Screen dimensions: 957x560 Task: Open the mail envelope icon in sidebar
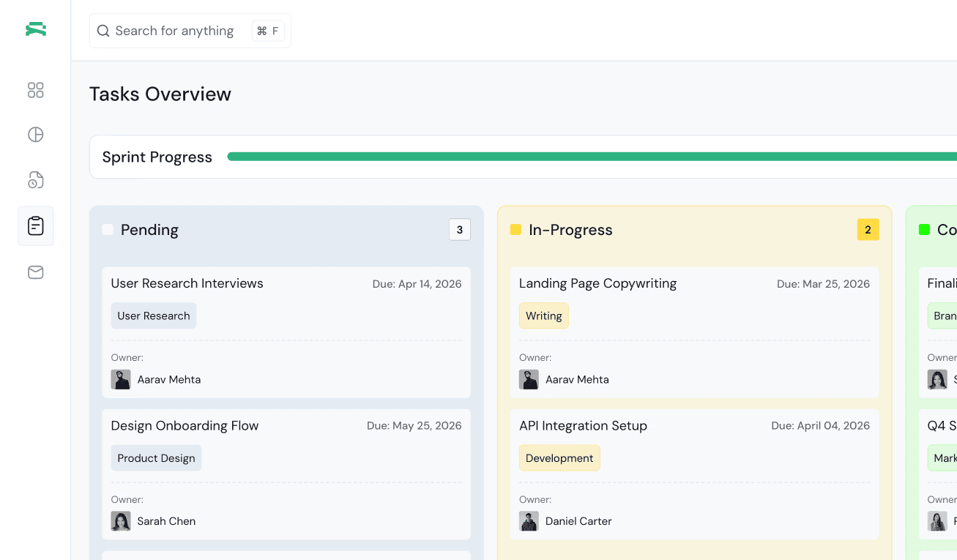pyautogui.click(x=36, y=272)
